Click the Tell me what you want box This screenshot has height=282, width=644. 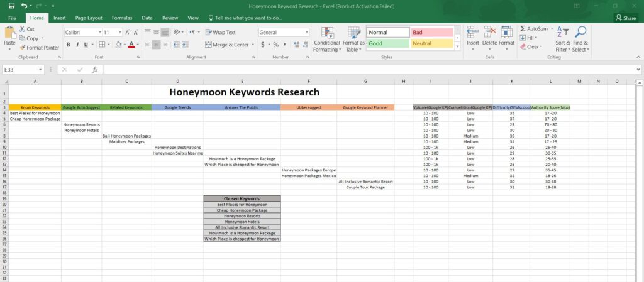coord(245,18)
